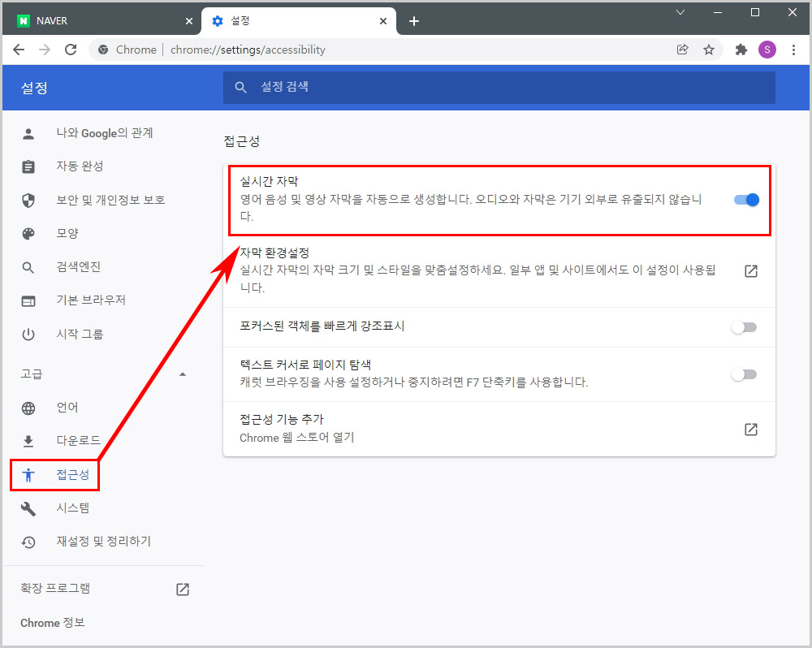Screen dimensions: 812x648
Task: Enable the 포커스된 객체를 빠르게 강조표시 toggle
Action: (745, 326)
